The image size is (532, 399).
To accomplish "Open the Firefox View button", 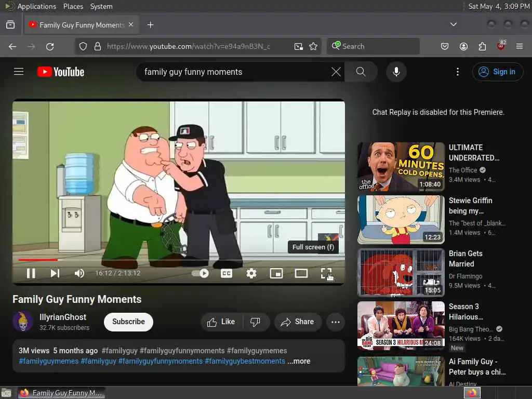I will 10,25.
